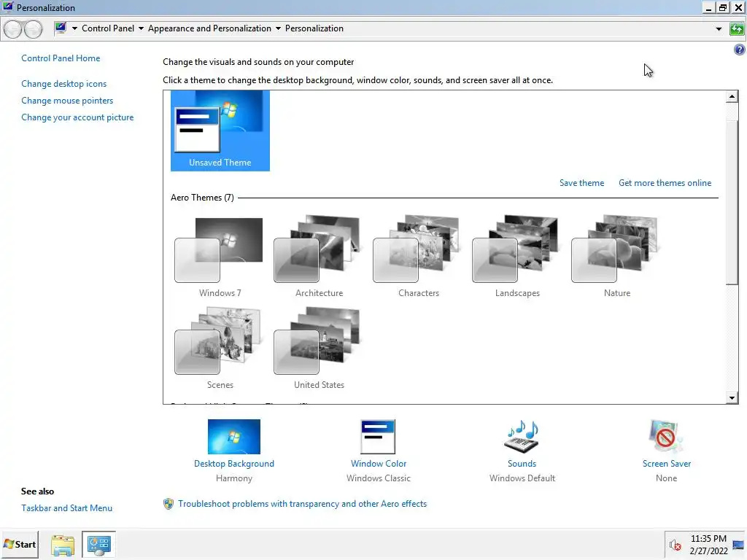Apply the Architecture theme
The image size is (747, 560).
click(319, 257)
